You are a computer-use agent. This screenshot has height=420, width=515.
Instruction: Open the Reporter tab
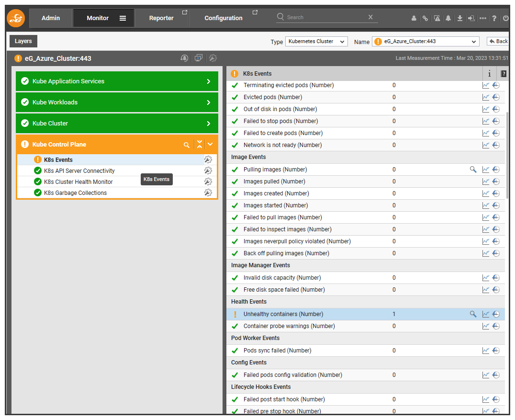point(161,18)
